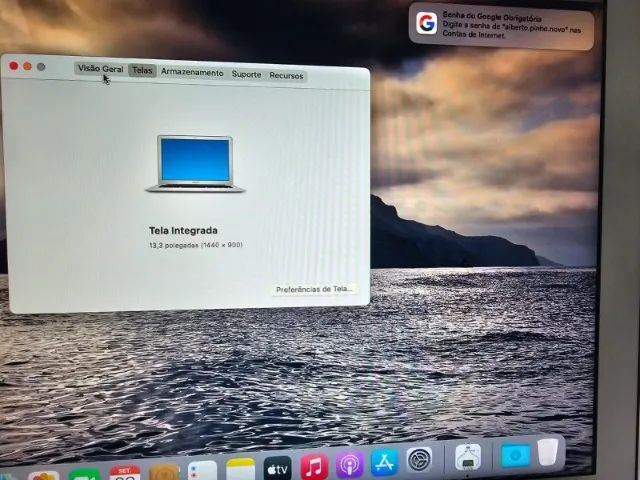Open the Notes app in the Dock
This screenshot has width=640, height=480.
pos(240,470)
